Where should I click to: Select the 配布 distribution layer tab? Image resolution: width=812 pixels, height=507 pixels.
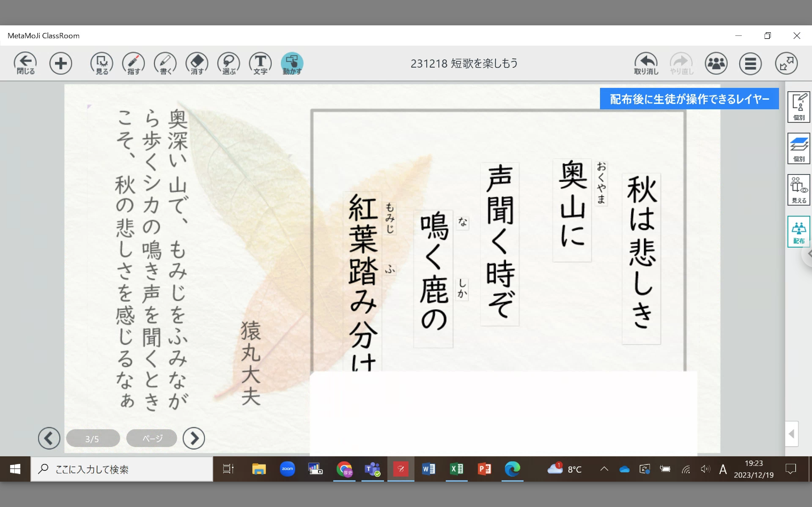point(798,232)
